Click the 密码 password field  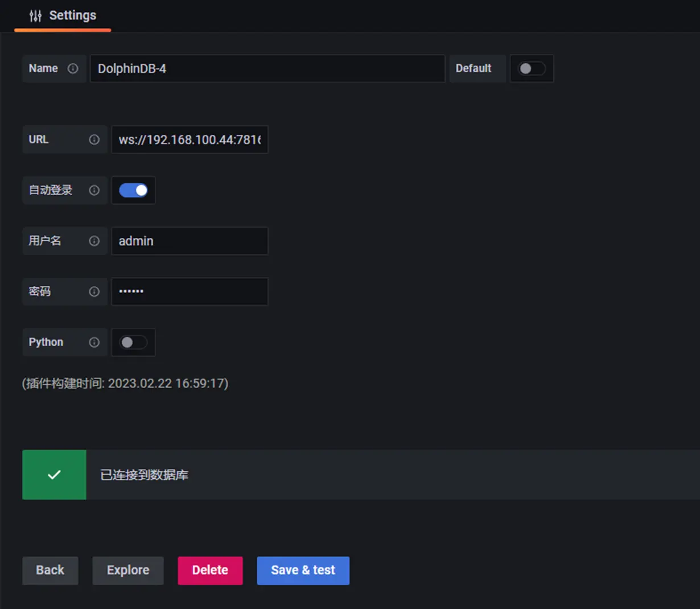190,291
